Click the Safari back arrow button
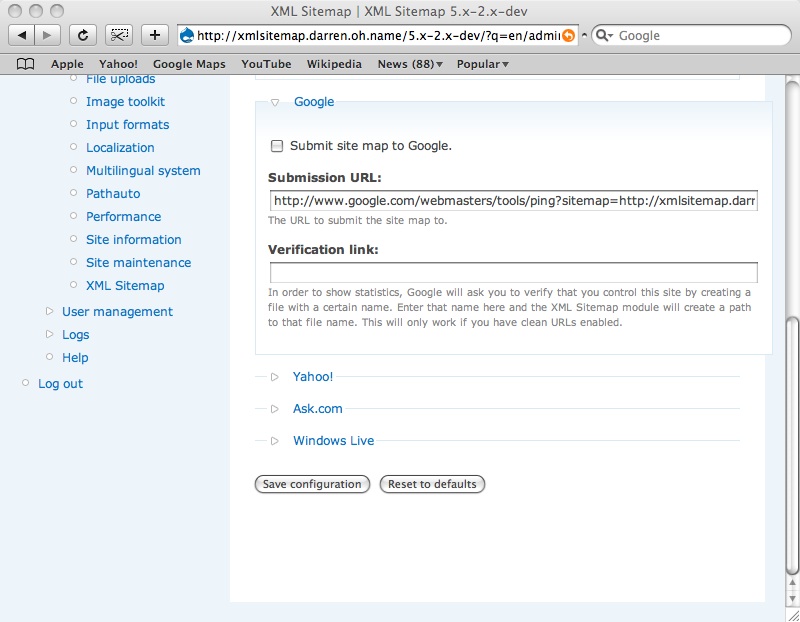This screenshot has width=800, height=622. [x=21, y=35]
